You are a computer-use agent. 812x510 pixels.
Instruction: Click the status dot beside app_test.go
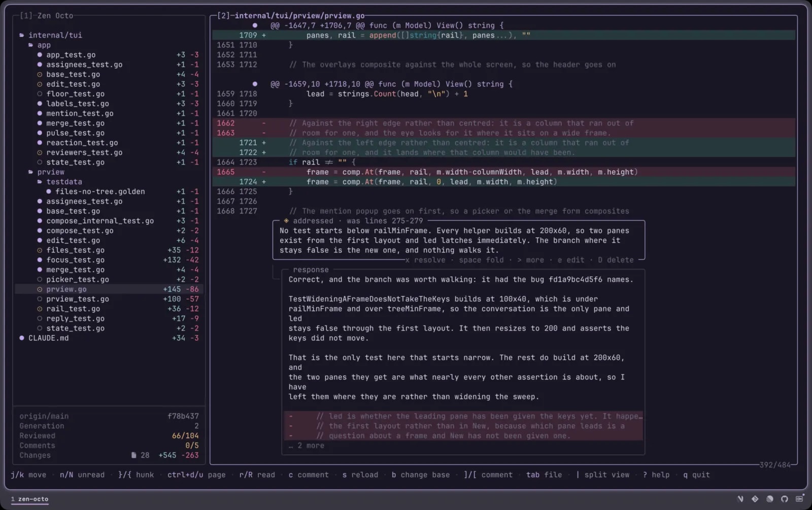[40, 55]
